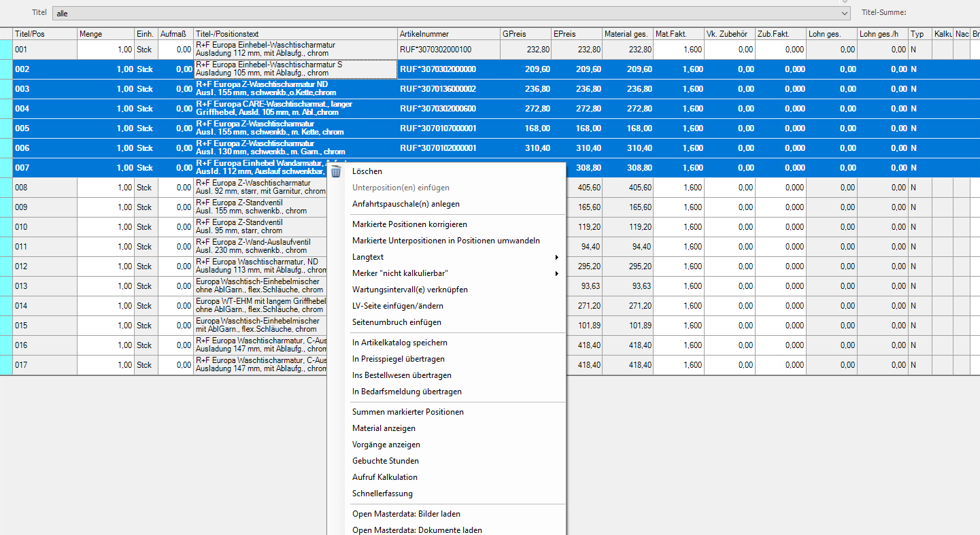Choose Markierte Positionen korrigieren
980x535 pixels.
pos(409,224)
